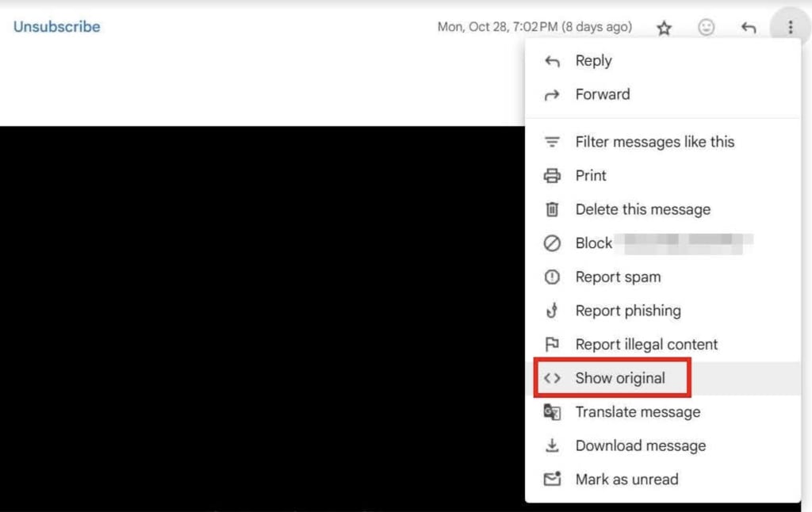Select Download message
This screenshot has height=512, width=812.
[663, 445]
